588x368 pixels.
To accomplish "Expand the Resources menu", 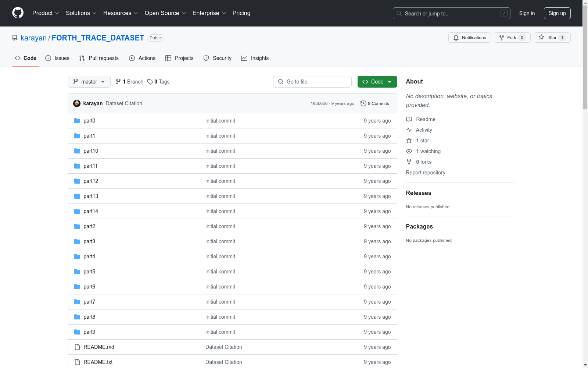I will (x=121, y=13).
